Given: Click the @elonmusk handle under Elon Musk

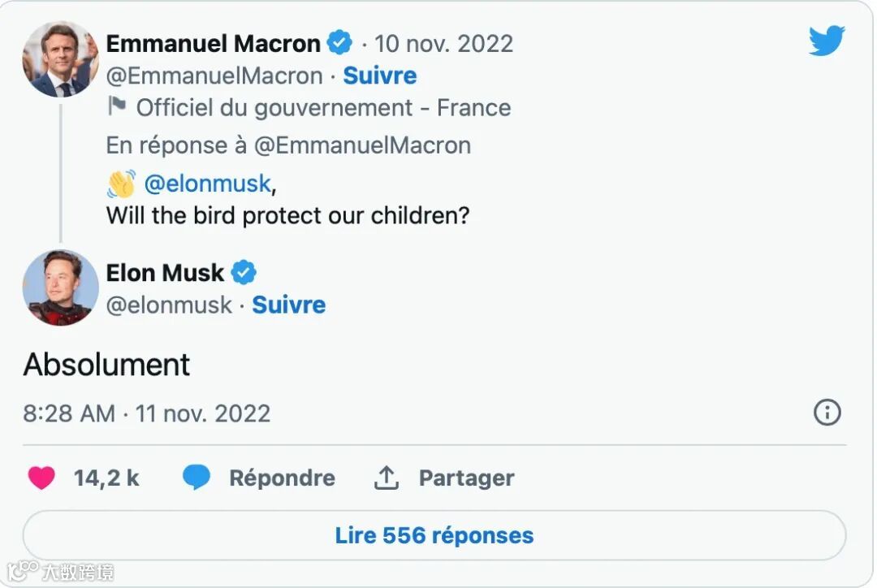Looking at the screenshot, I should pos(170,305).
